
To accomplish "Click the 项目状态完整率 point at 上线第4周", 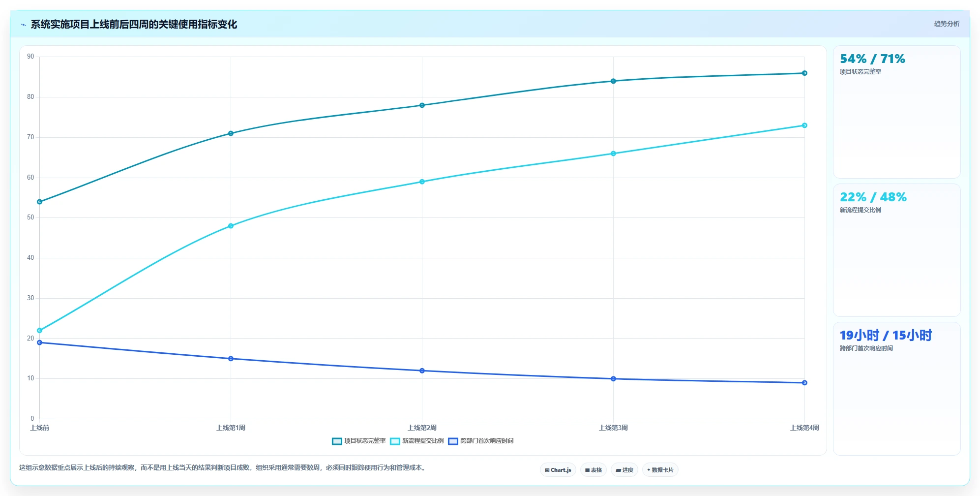I will pyautogui.click(x=804, y=73).
